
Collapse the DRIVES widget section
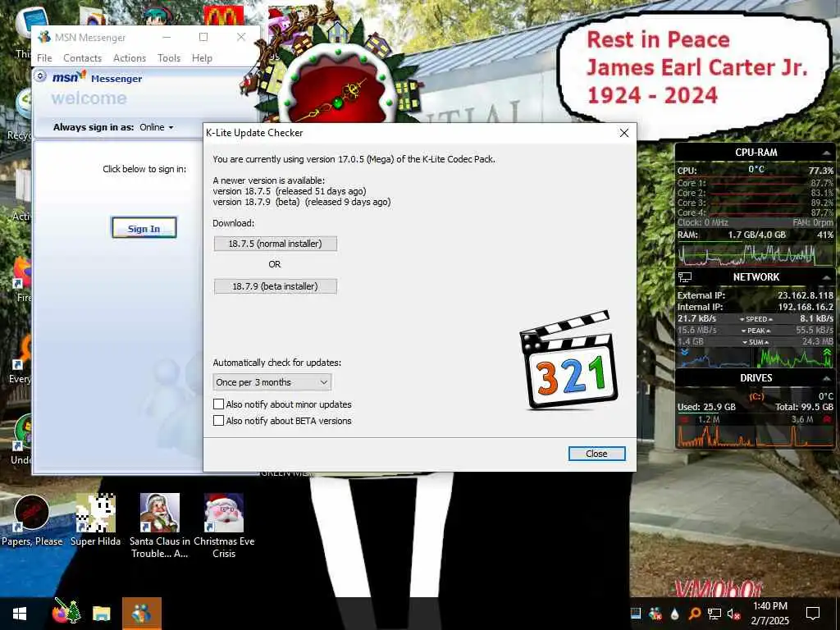coord(827,378)
